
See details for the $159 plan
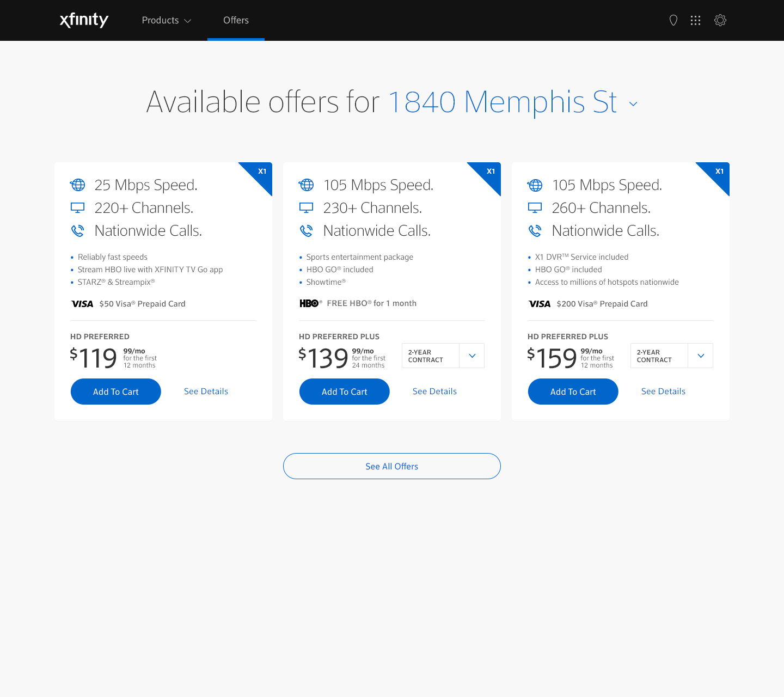coord(663,392)
